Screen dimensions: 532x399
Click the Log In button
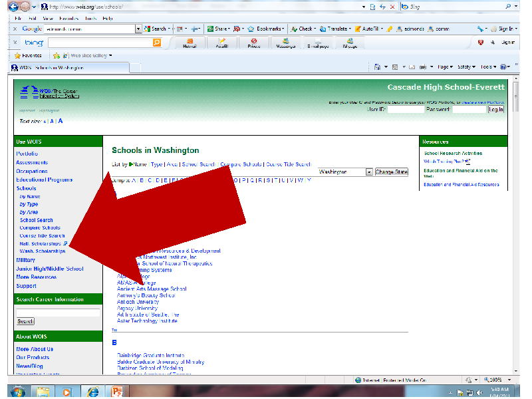(496, 109)
